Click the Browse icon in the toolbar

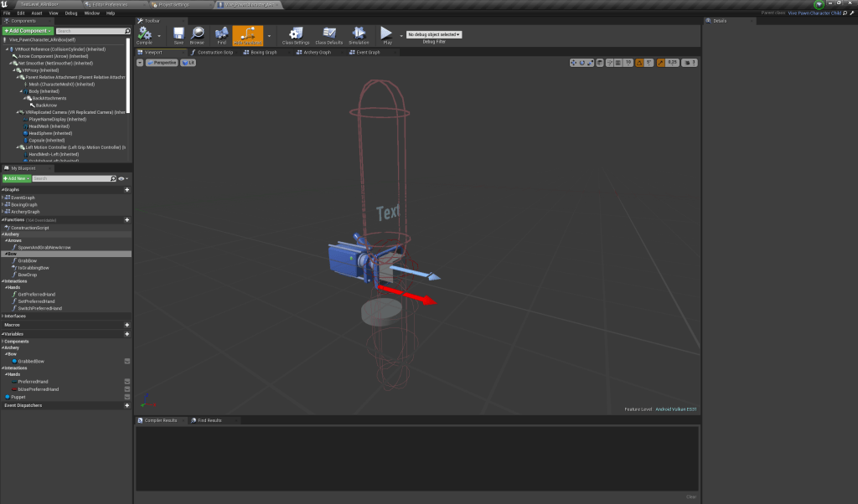coord(197,34)
